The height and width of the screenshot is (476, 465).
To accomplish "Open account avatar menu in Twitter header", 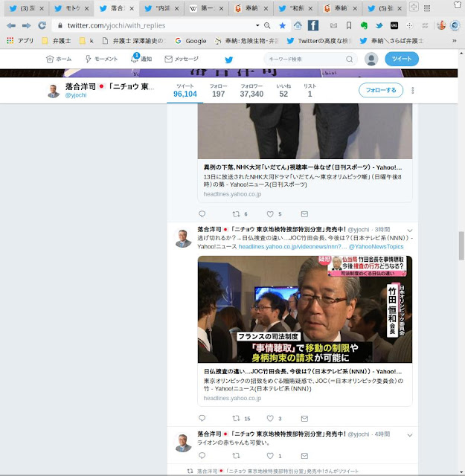I will 371,59.
